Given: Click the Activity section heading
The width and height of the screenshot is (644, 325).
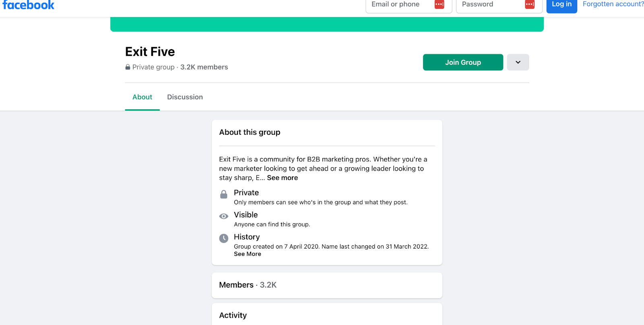Looking at the screenshot, I should click(x=233, y=315).
